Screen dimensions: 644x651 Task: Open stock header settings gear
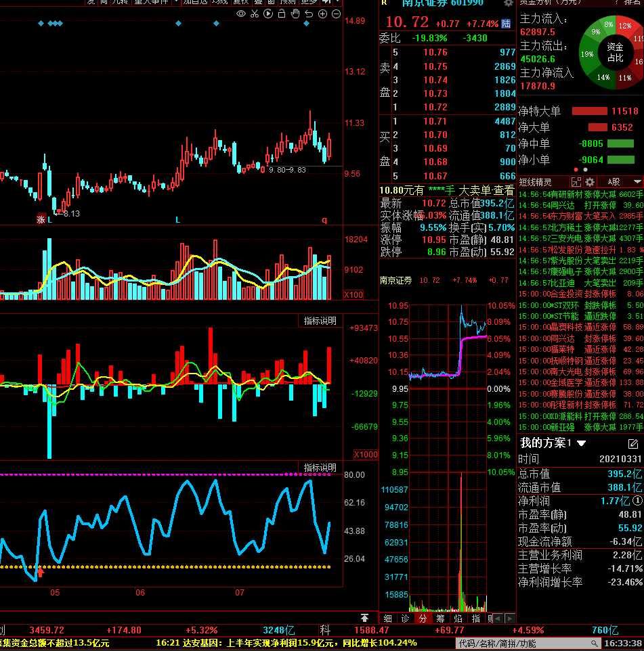pyautogui.click(x=508, y=3)
